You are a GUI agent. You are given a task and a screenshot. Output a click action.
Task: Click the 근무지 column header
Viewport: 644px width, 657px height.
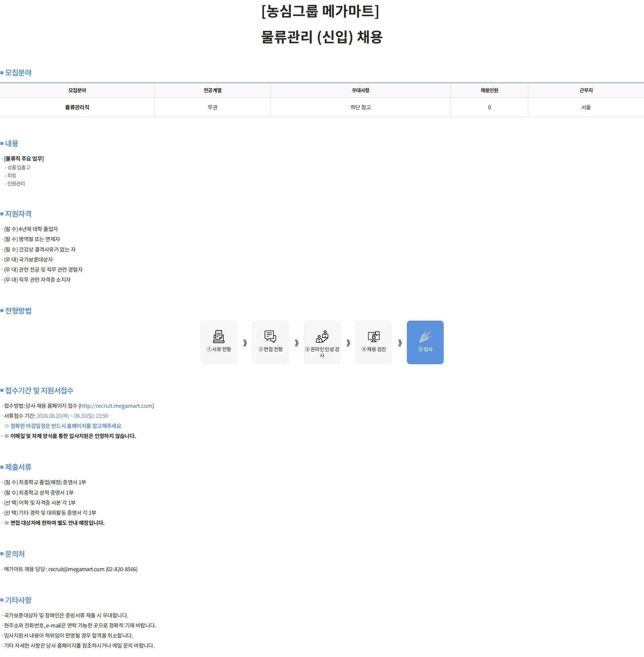point(586,90)
